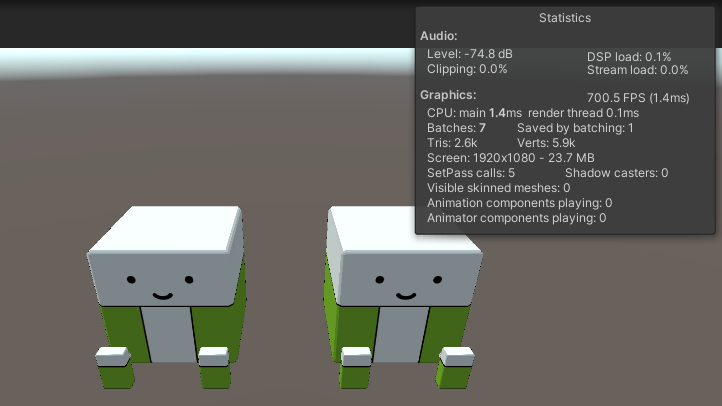The height and width of the screenshot is (406, 722).
Task: Click the Screen 1920x1080 resolution line
Action: pyautogui.click(x=510, y=158)
